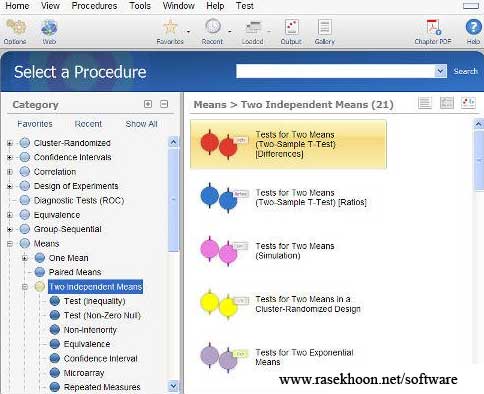Open the Options toolbar icon
Image resolution: width=484 pixels, height=394 pixels.
(x=15, y=27)
